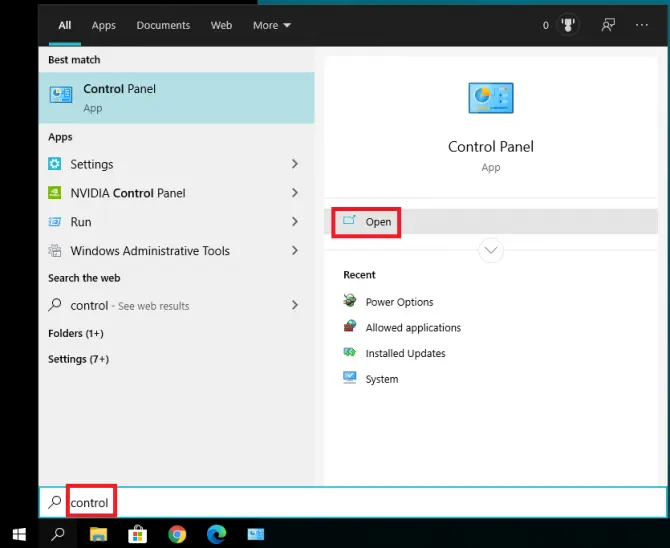Click the rewards count 0
The width and height of the screenshot is (670, 548).
[x=546, y=25]
